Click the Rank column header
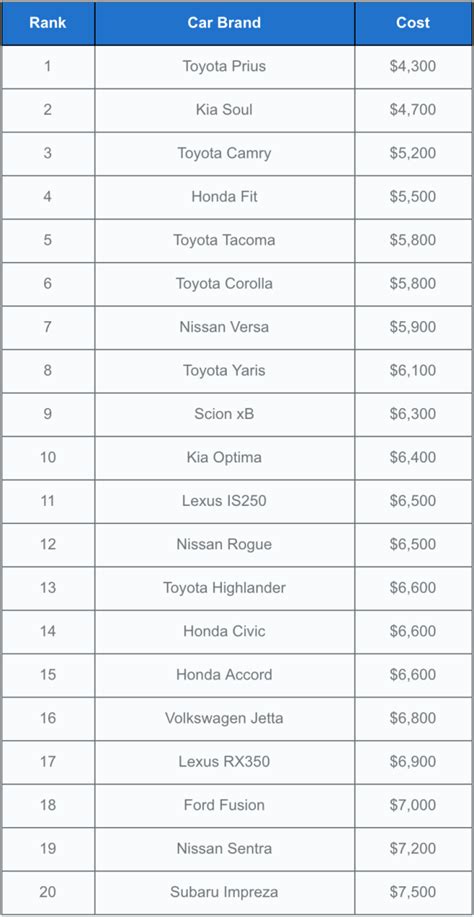Viewport: 474px width, 917px height. [x=48, y=23]
